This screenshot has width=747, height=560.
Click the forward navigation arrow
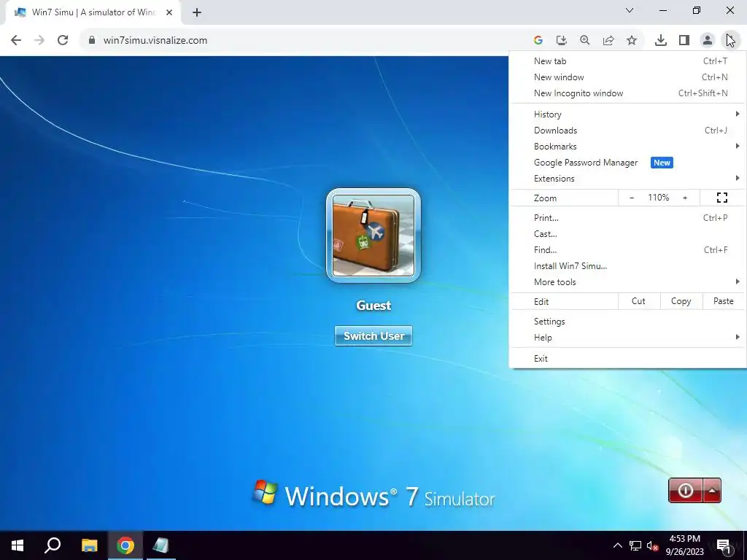[39, 40]
